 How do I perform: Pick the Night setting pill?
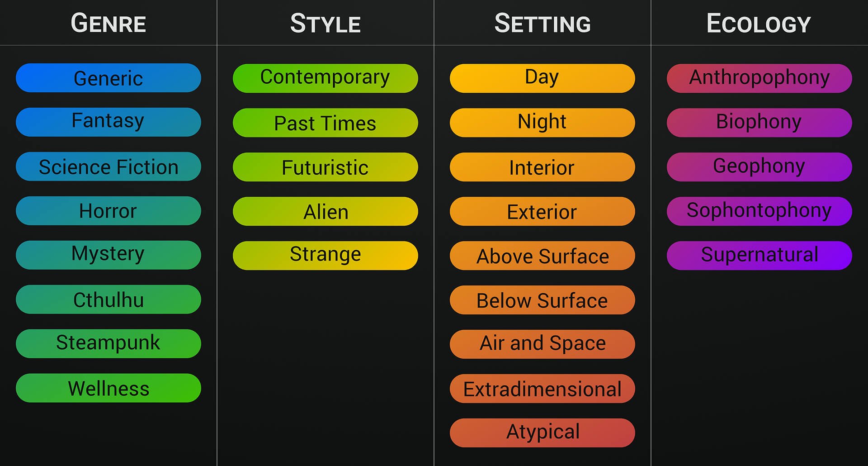[542, 123]
